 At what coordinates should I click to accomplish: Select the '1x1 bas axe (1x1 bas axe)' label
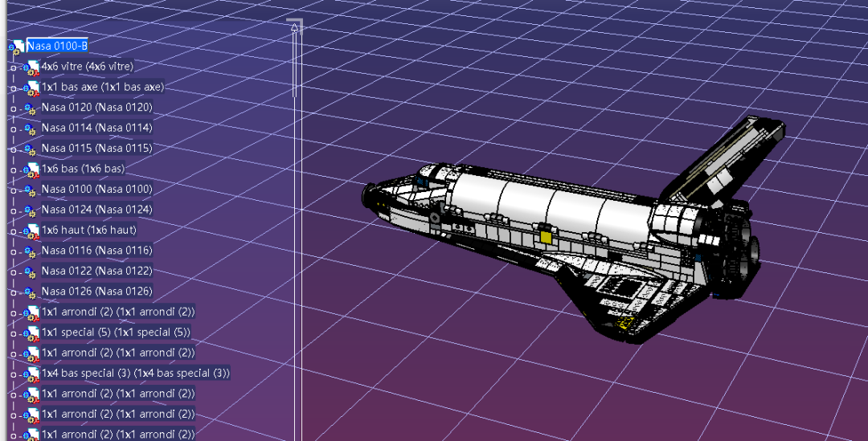click(x=102, y=87)
